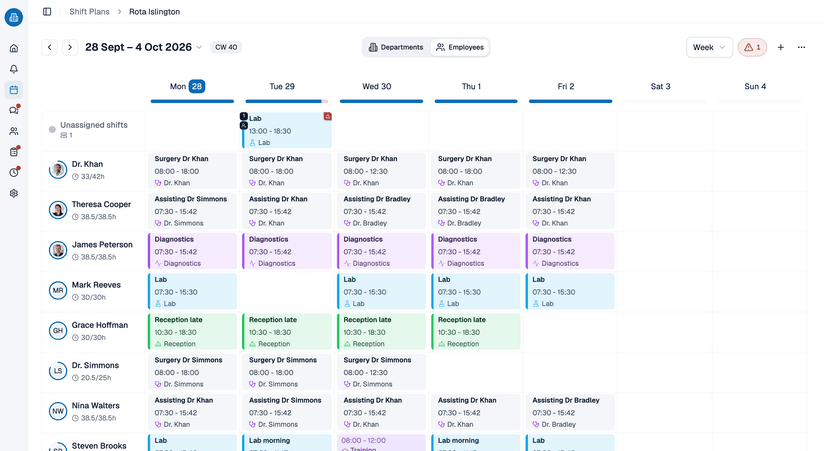Click Rota Islington breadcrumb
The width and height of the screenshot is (828, 451).
tap(154, 12)
